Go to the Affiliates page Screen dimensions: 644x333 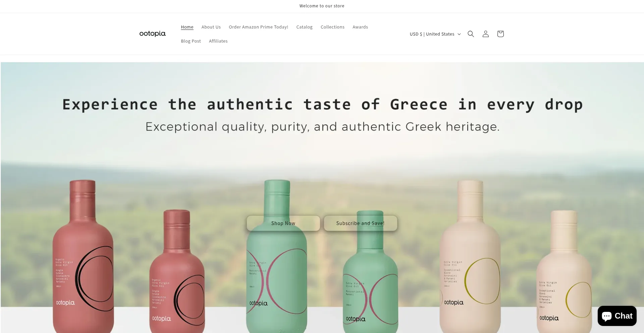(218, 41)
